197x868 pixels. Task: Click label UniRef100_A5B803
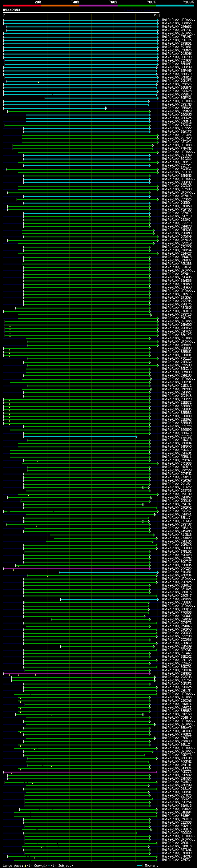(x=177, y=108)
